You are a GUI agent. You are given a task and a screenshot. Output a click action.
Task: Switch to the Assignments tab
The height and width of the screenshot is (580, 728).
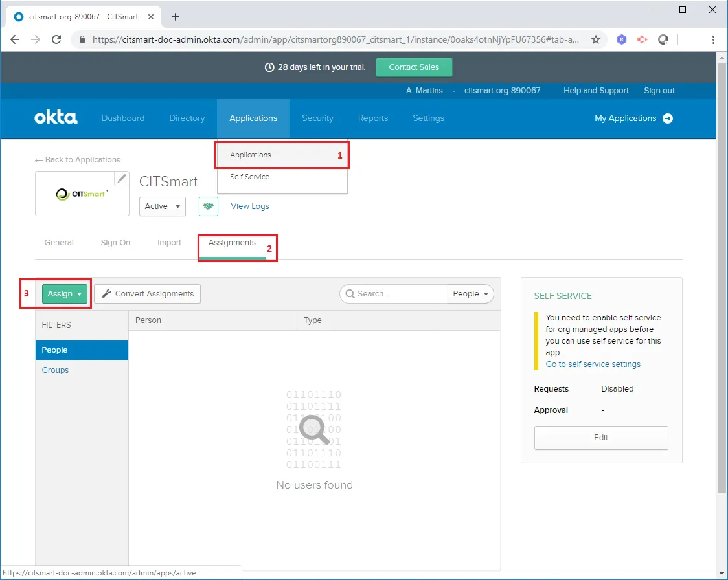pyautogui.click(x=232, y=243)
